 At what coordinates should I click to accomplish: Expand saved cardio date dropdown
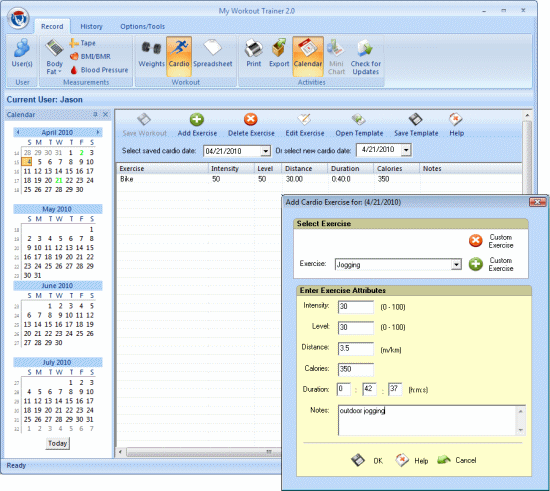[x=266, y=151]
